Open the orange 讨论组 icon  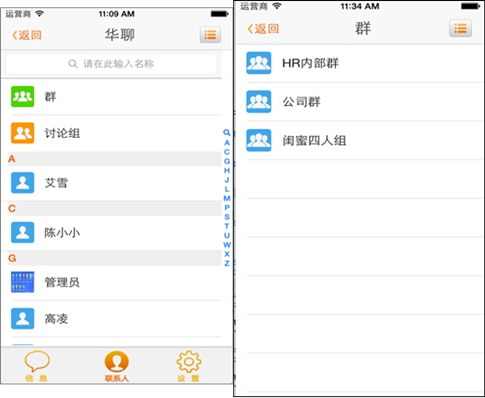coord(22,133)
